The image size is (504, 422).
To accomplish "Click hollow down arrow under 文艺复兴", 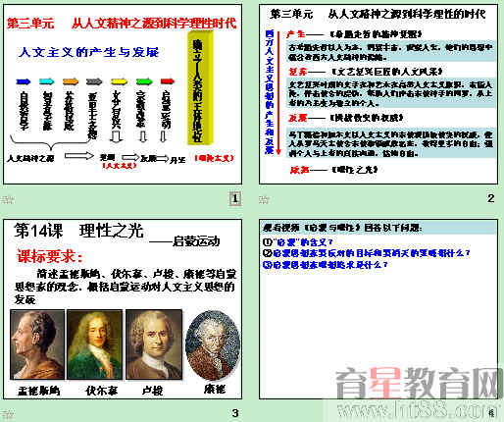I will click(x=116, y=136).
